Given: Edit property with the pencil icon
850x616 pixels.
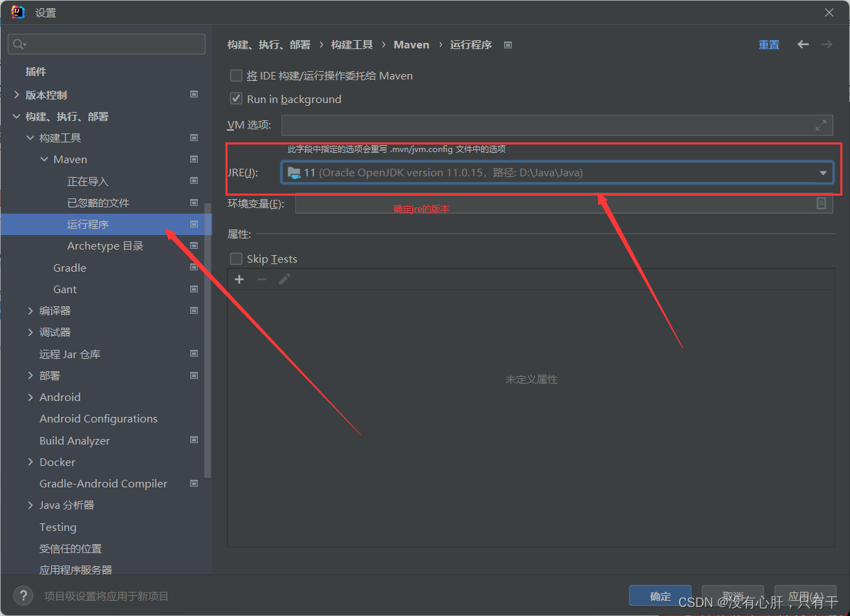Looking at the screenshot, I should 284,279.
